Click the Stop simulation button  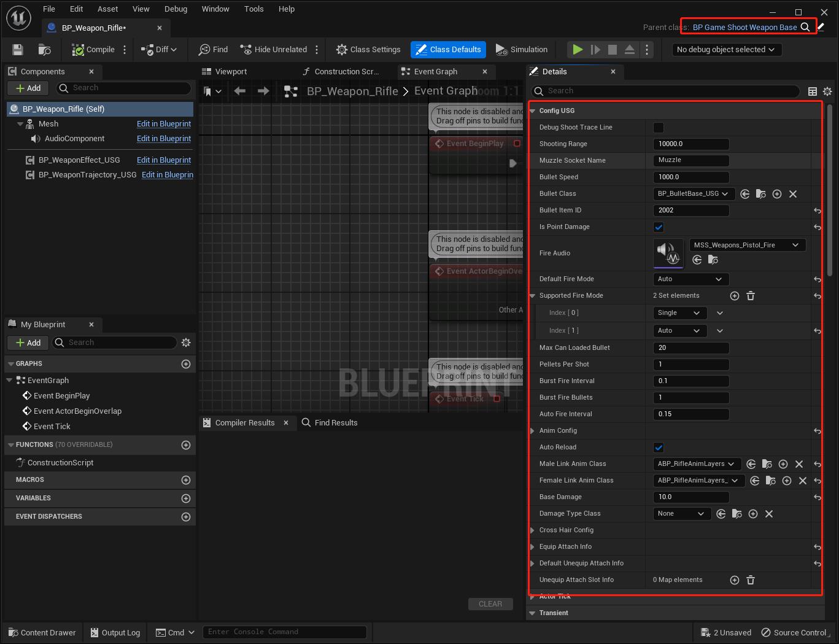pos(613,50)
